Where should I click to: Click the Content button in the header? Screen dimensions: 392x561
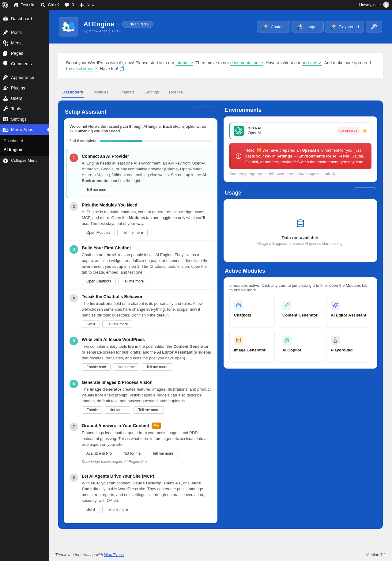[273, 27]
